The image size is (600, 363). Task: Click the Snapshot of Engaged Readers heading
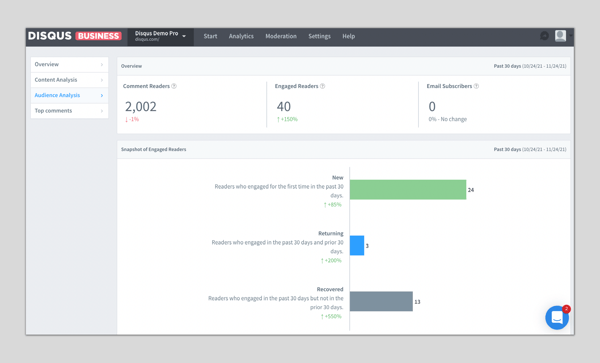click(153, 149)
